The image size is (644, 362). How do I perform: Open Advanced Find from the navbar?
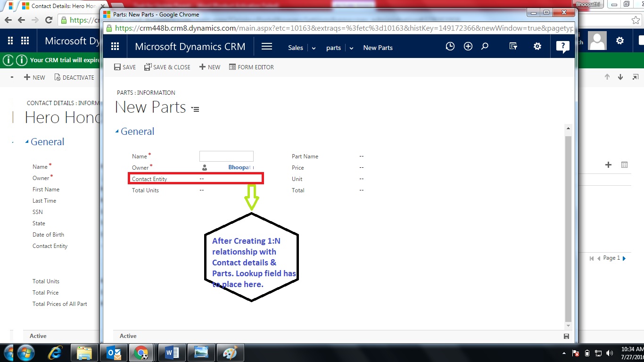click(513, 46)
